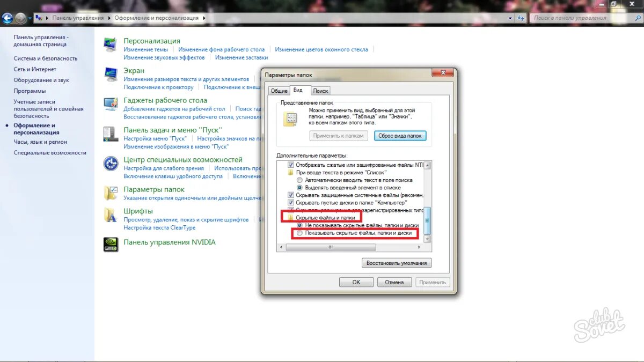
Task: Open the Изменение темы link
Action: coord(145,49)
